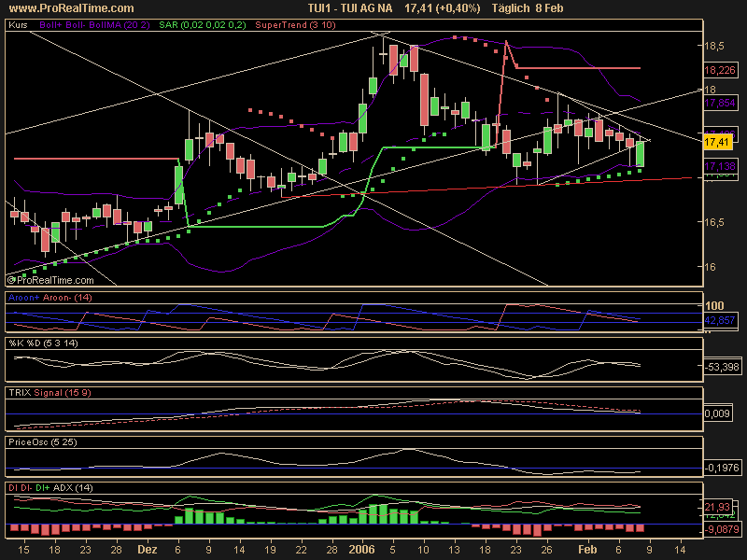Click the 42,857 Aroon value tag

[718, 319]
